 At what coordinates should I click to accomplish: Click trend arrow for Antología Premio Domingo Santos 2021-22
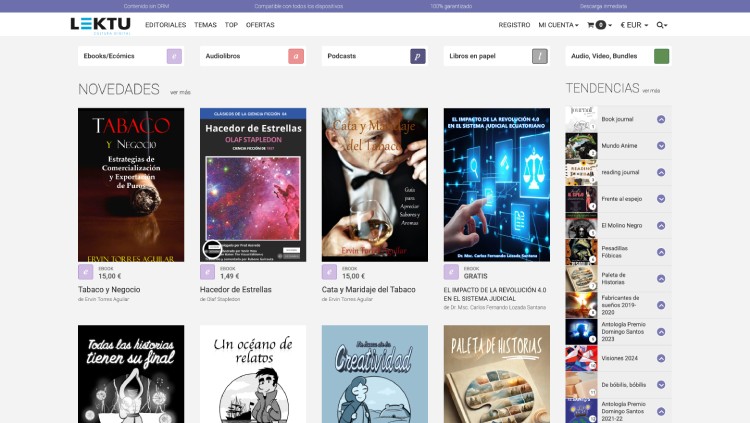point(661,411)
